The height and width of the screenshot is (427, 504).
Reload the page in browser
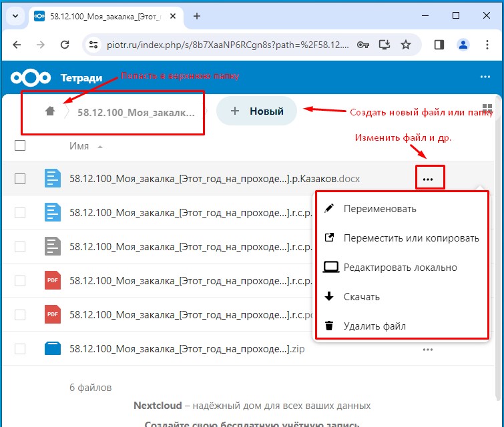(x=65, y=45)
